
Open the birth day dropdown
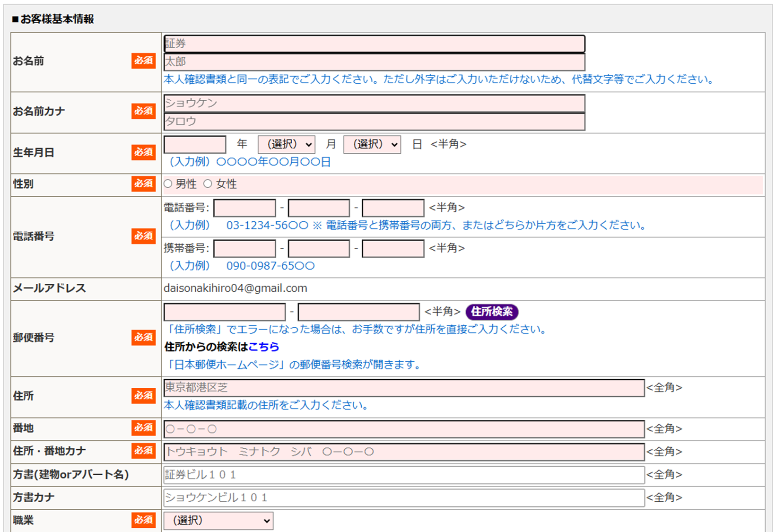point(372,144)
